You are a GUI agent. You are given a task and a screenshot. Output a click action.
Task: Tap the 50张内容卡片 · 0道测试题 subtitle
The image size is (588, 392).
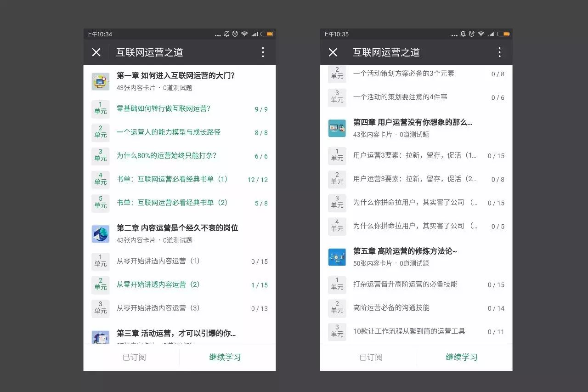pyautogui.click(x=391, y=263)
